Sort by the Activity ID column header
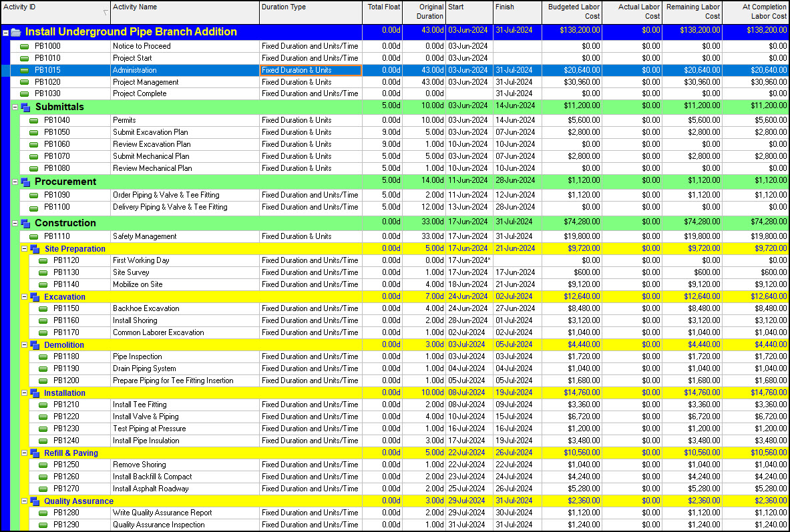 (x=55, y=12)
